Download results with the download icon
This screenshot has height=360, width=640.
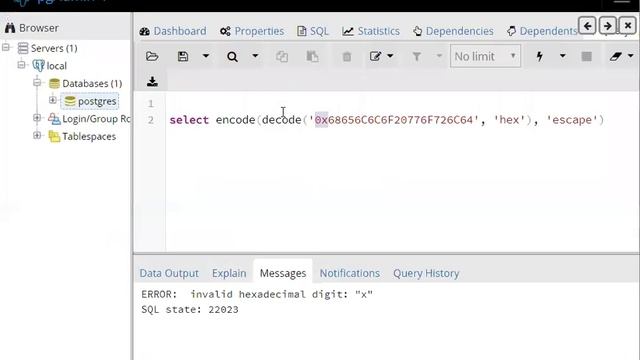[152, 81]
